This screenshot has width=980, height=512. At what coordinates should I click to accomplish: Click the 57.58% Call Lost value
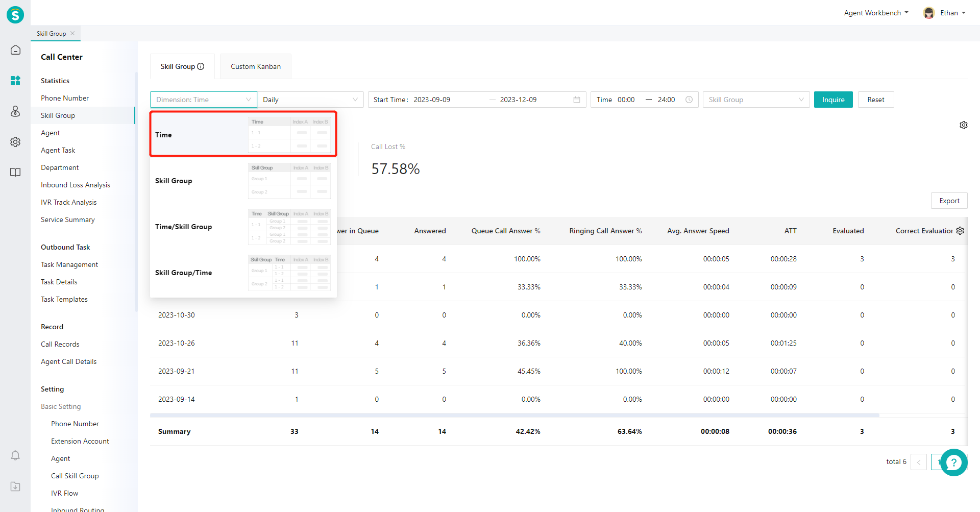tap(396, 169)
